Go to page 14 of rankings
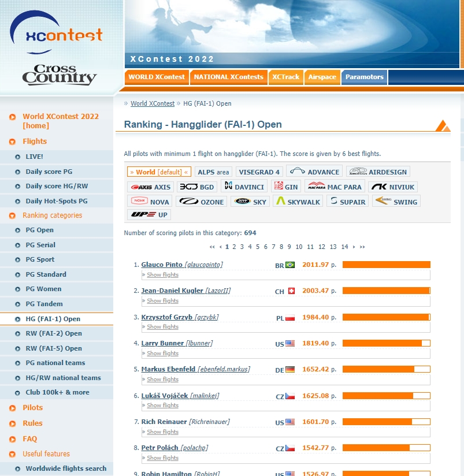464x476 pixels. click(344, 247)
